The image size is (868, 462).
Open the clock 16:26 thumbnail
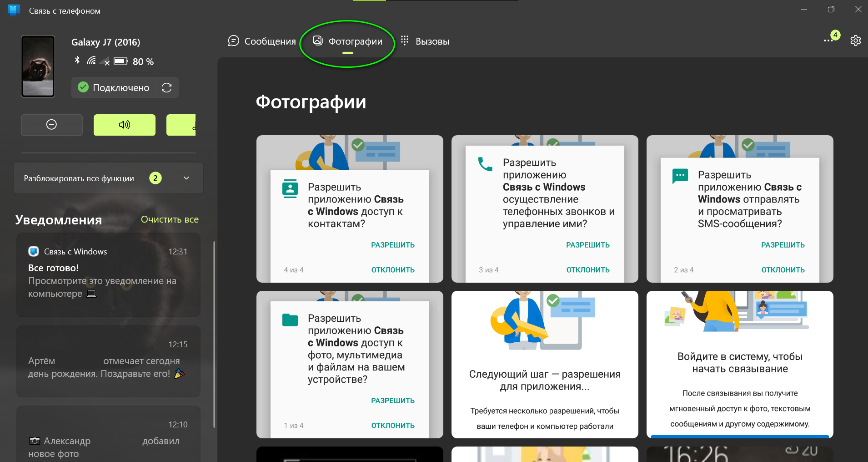point(740,454)
